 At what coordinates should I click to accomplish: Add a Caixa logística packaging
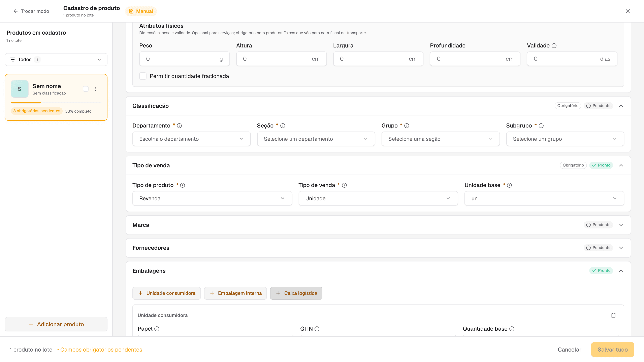296,293
